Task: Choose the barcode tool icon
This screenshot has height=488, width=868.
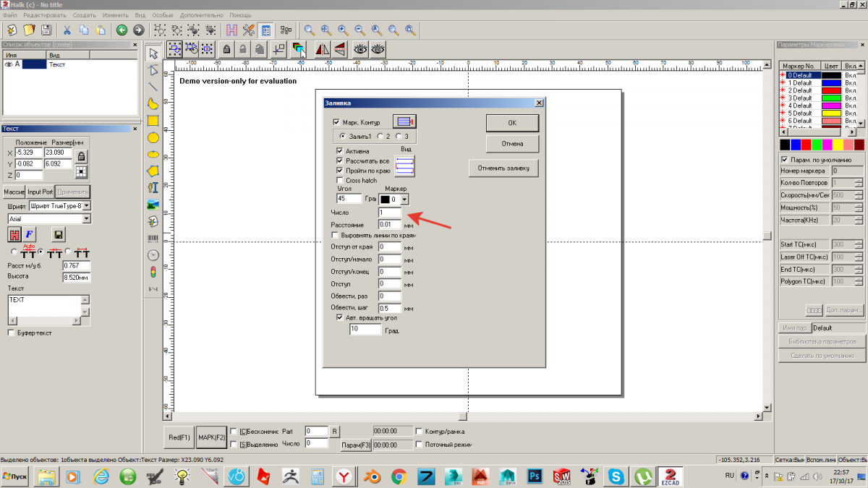Action: (x=153, y=238)
